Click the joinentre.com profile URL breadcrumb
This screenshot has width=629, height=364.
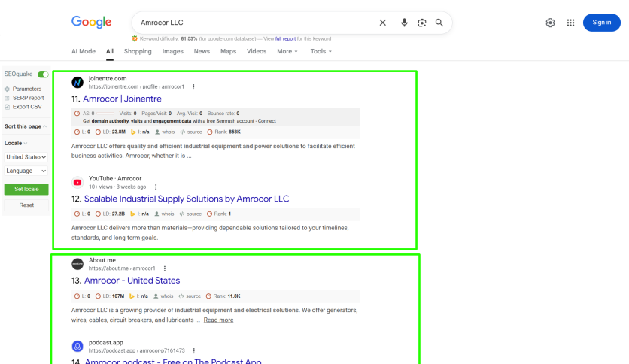coord(136,86)
